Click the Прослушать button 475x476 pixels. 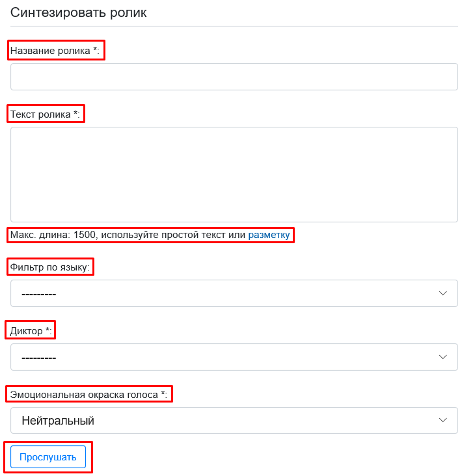click(x=48, y=457)
